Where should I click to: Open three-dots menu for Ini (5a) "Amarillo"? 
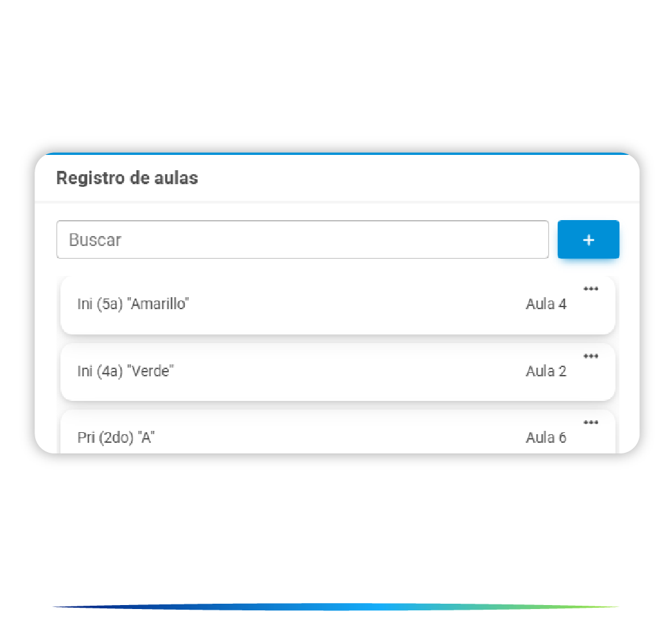click(x=590, y=289)
